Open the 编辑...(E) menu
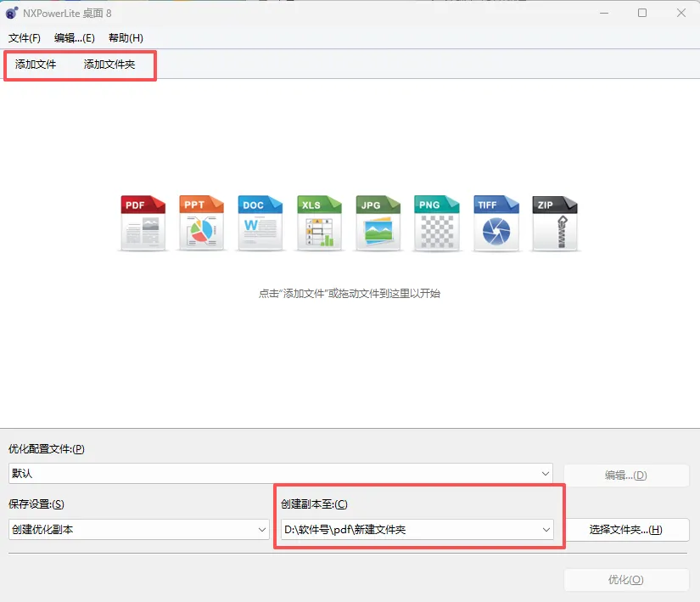 tap(74, 38)
